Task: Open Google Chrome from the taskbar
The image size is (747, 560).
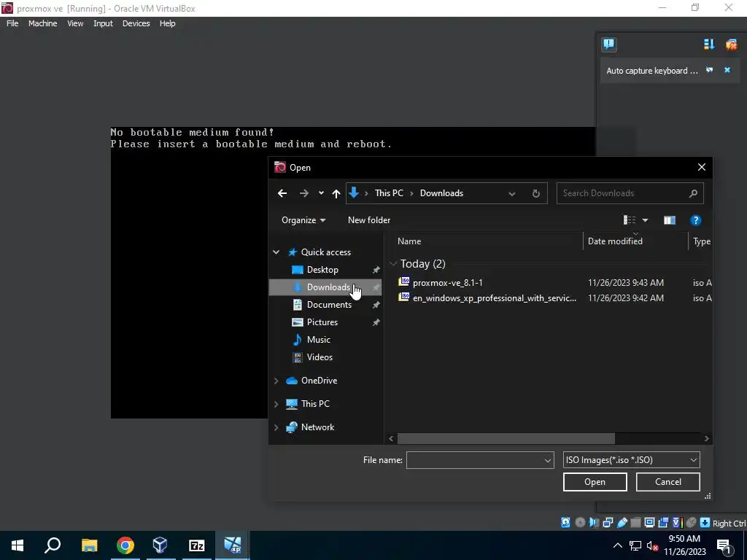Action: tap(125, 545)
